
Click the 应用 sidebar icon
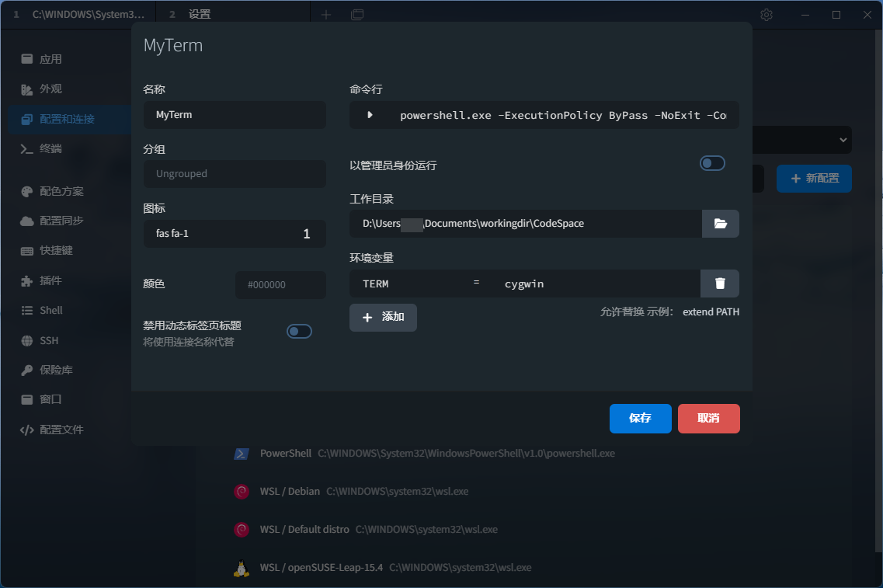click(27, 59)
